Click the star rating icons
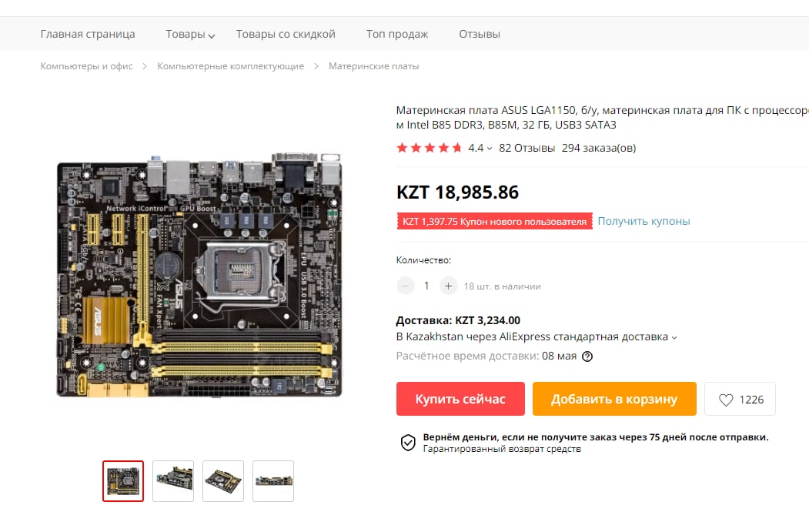Screen dimensions: 809x532 [x=429, y=148]
